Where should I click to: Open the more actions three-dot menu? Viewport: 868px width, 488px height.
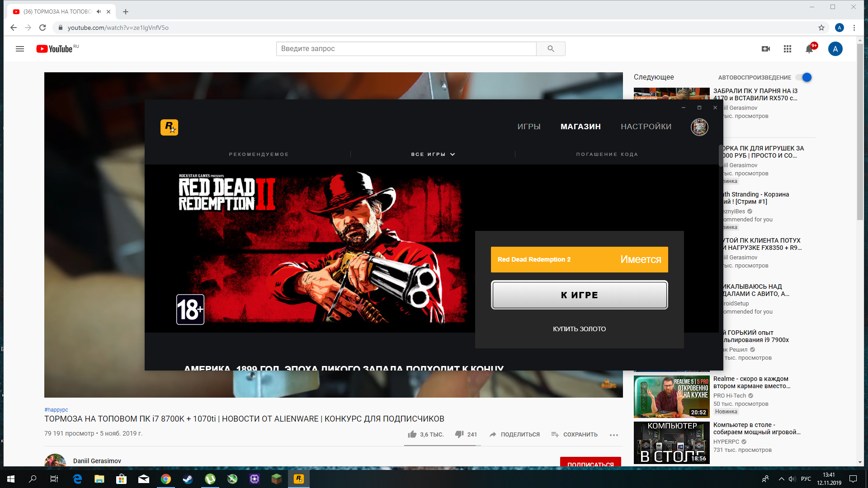tap(613, 435)
